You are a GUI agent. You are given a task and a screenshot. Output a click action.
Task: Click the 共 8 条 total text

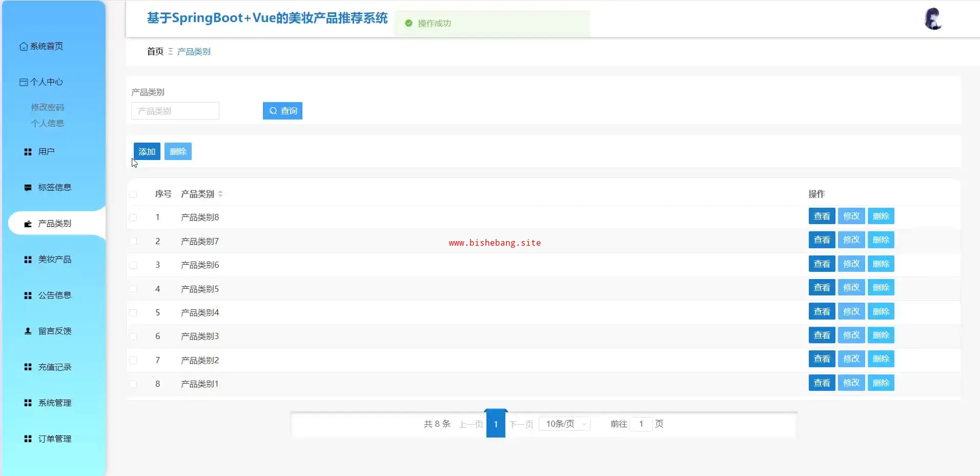(x=437, y=424)
